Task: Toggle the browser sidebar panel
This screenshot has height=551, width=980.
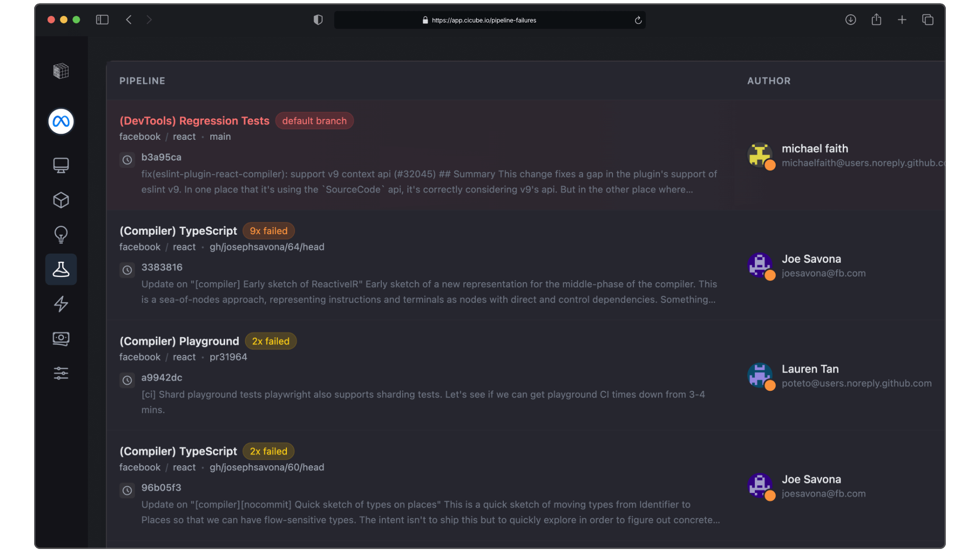Action: (102, 20)
